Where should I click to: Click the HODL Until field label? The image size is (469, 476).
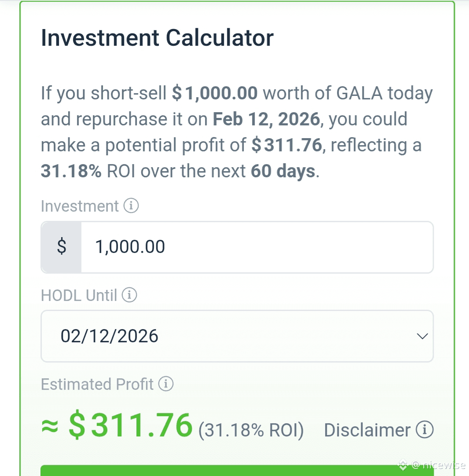[79, 295]
